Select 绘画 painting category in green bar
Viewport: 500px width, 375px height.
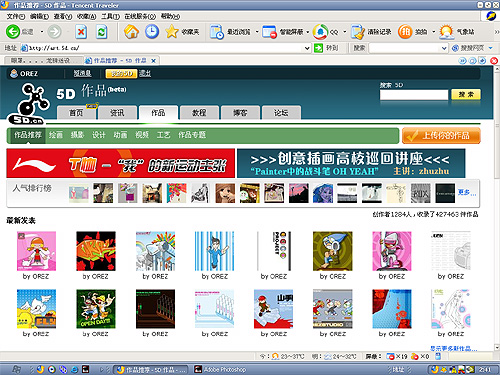click(x=56, y=135)
